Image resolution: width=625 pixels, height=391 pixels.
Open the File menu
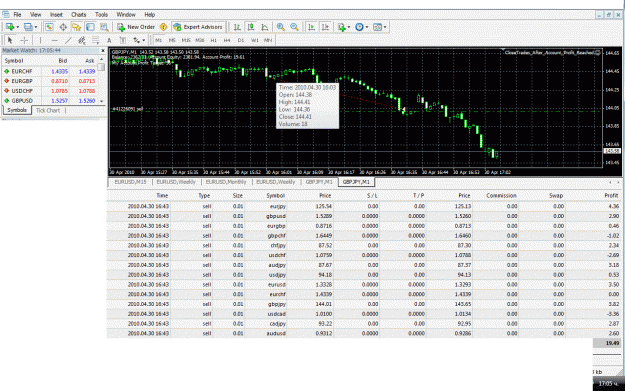pos(18,15)
